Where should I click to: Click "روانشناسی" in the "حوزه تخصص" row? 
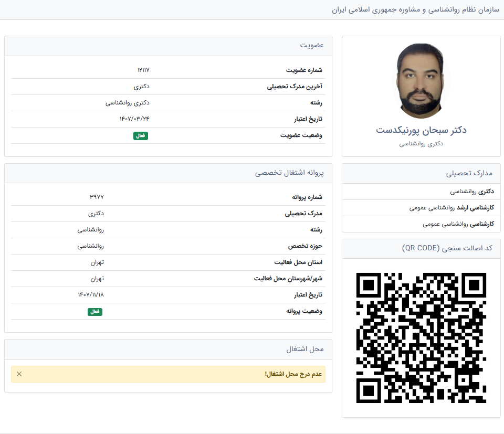click(x=91, y=246)
